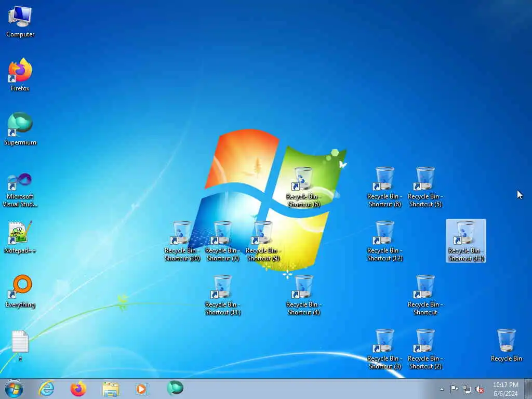Open the clock showing 10:17 PM
This screenshot has width=532, height=399.
coord(505,389)
